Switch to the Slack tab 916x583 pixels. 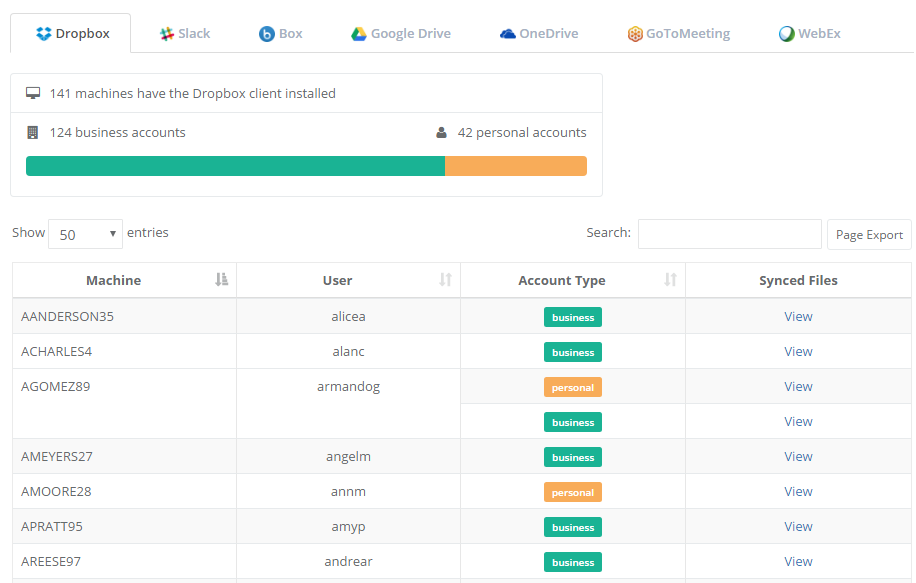185,34
